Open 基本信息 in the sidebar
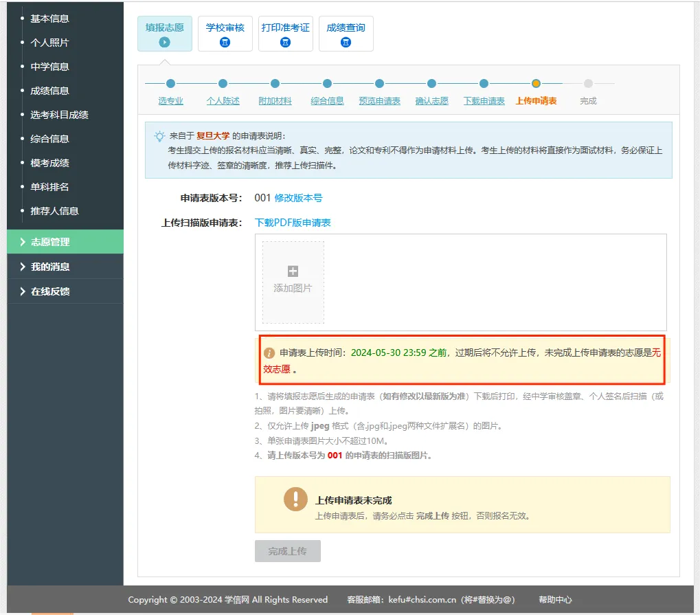Image resolution: width=700 pixels, height=615 pixels. click(49, 19)
